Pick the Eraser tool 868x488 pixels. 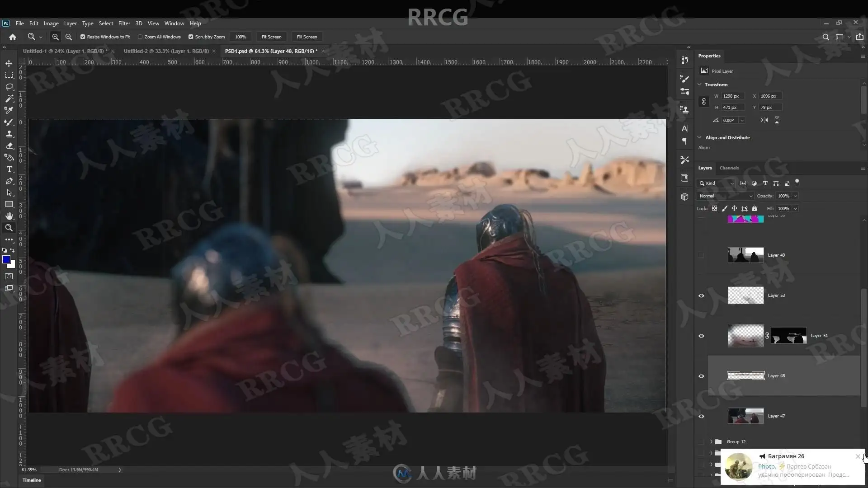pos(9,146)
